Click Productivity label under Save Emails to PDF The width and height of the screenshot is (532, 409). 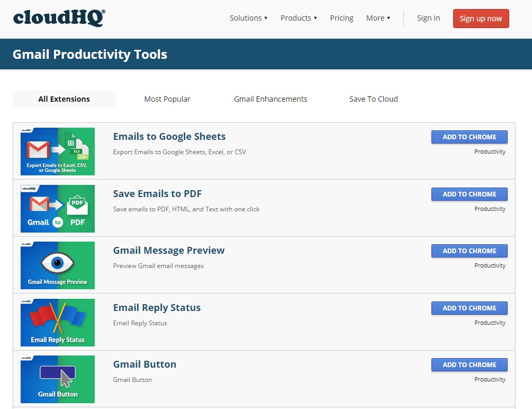490,209
